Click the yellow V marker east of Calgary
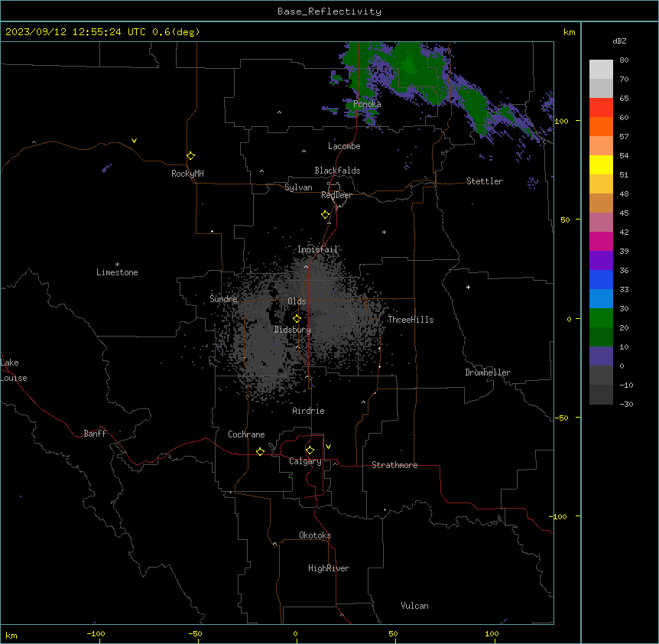This screenshot has width=659, height=644. click(x=328, y=447)
